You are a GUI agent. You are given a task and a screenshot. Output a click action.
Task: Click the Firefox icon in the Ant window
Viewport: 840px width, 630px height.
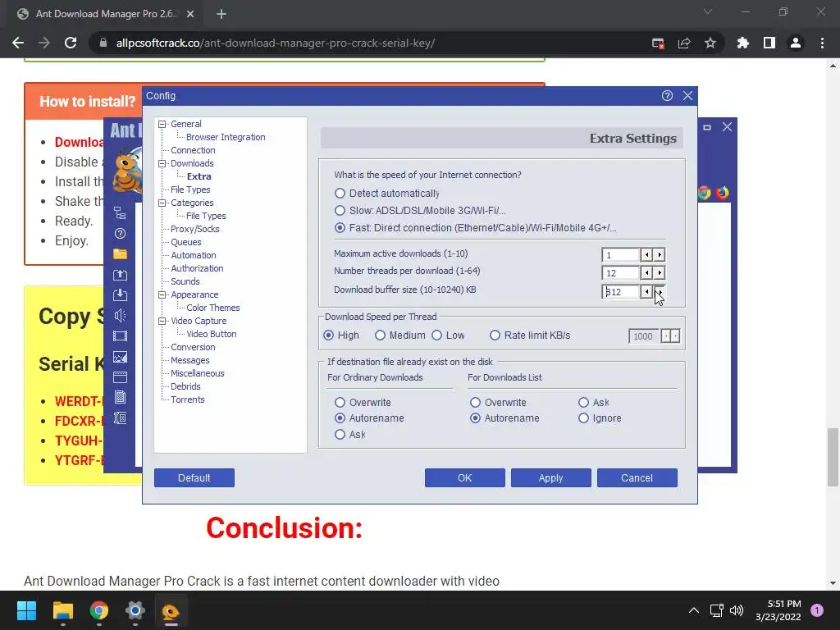coord(722,192)
